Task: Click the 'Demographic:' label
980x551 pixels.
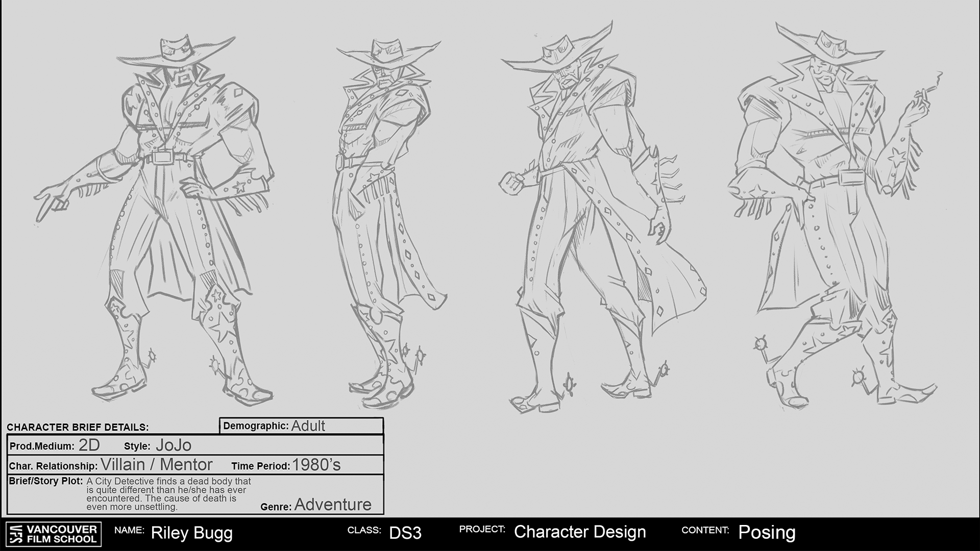Action: (x=256, y=426)
